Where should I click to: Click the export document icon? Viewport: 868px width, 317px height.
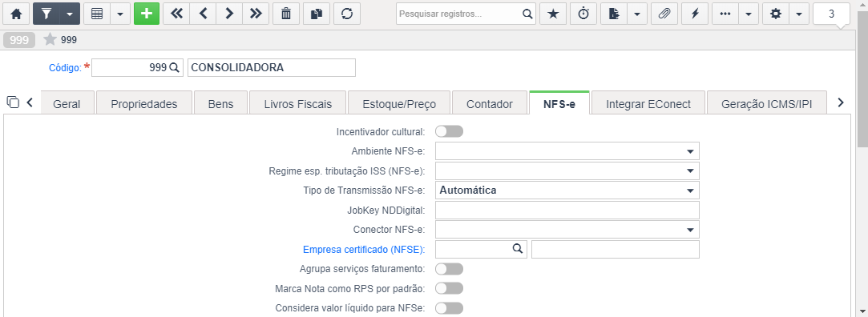click(x=613, y=14)
